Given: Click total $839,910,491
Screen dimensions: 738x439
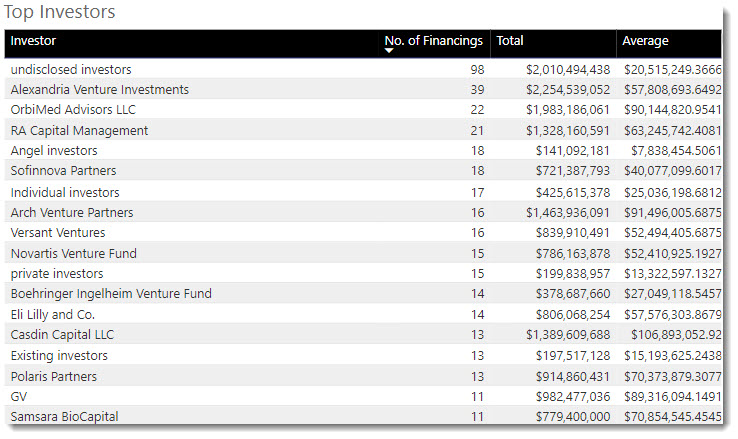Looking at the screenshot, I should (572, 233).
